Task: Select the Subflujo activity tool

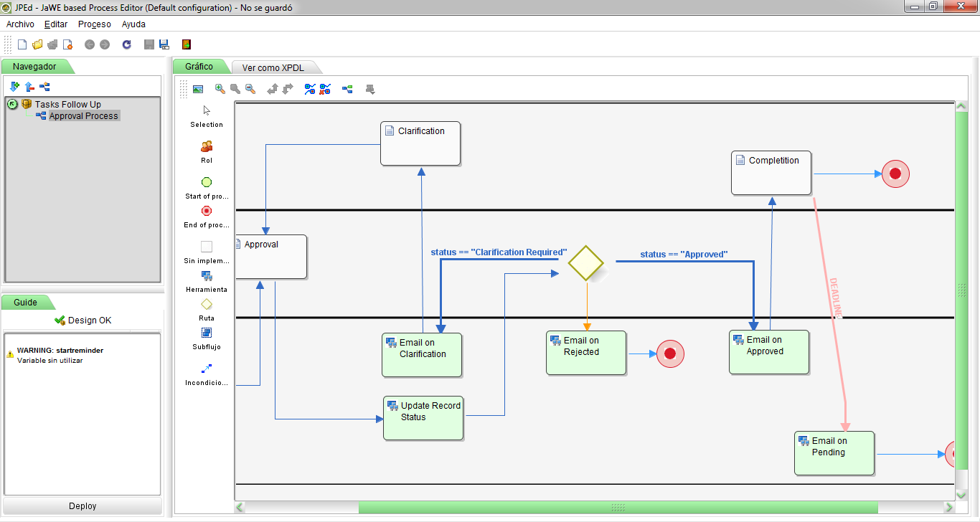Action: [x=207, y=333]
